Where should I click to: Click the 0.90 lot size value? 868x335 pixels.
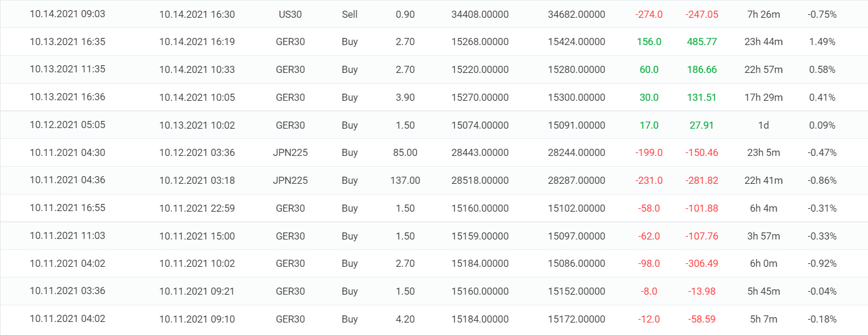tap(405, 14)
